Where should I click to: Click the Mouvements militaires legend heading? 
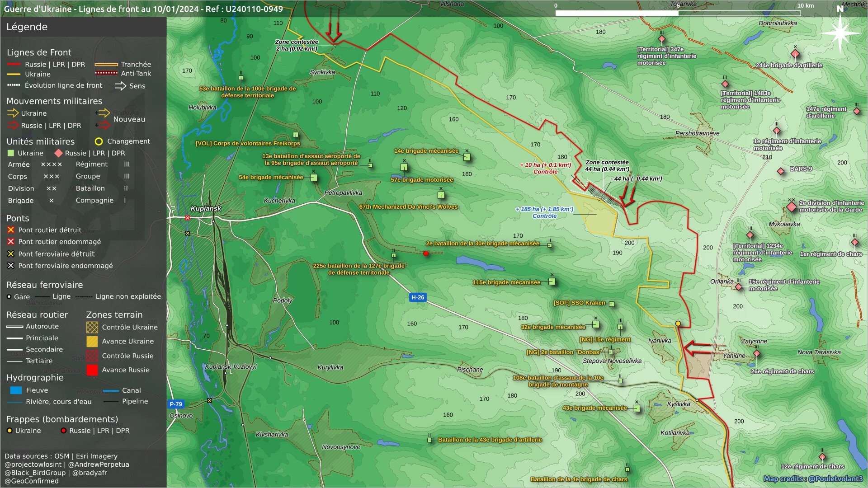pyautogui.click(x=54, y=101)
